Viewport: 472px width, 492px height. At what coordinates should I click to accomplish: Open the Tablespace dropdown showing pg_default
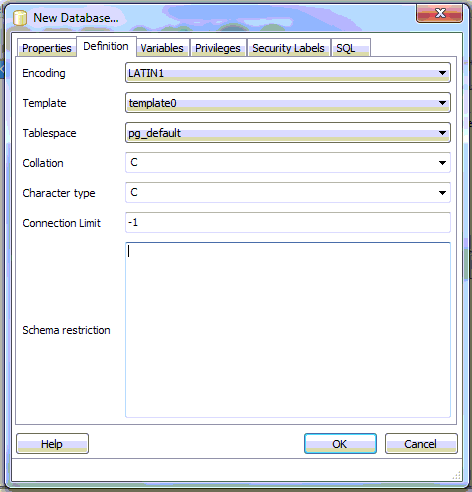coord(288,133)
